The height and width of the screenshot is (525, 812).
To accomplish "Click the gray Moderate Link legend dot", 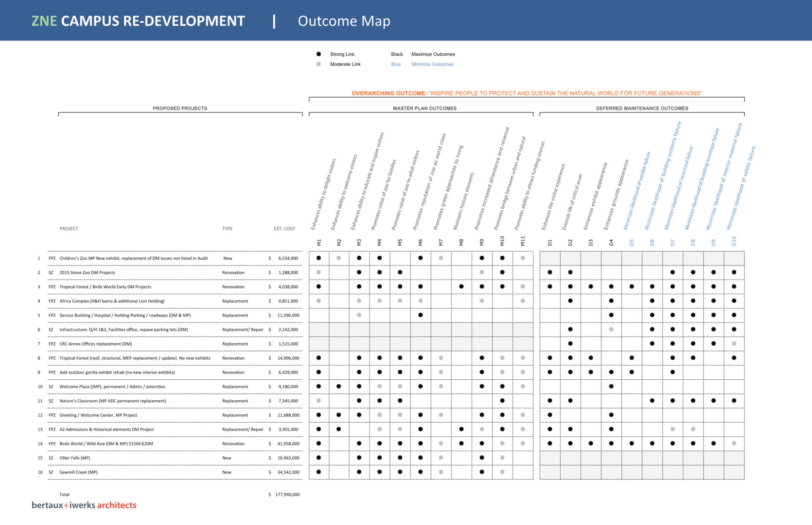I will [318, 64].
